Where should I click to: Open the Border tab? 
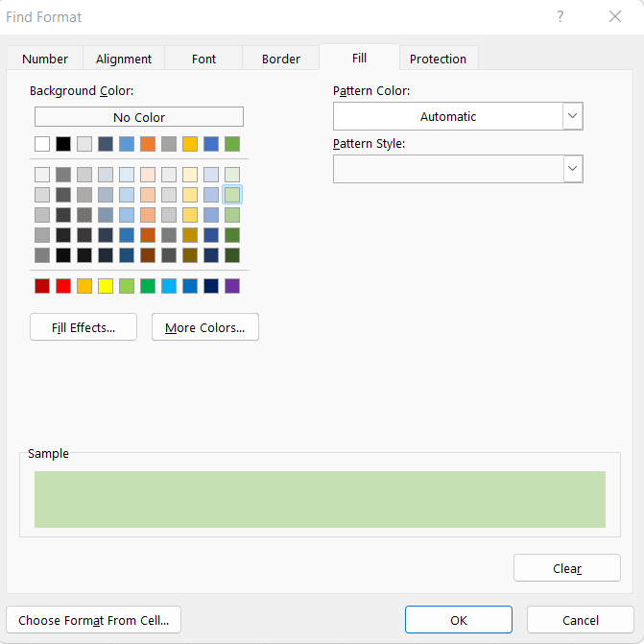pos(281,59)
